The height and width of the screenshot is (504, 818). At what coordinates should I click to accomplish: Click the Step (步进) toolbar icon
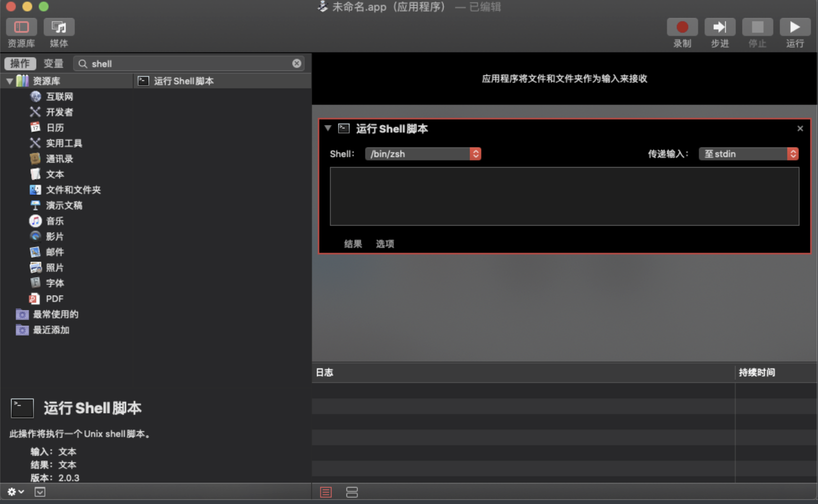click(x=719, y=27)
